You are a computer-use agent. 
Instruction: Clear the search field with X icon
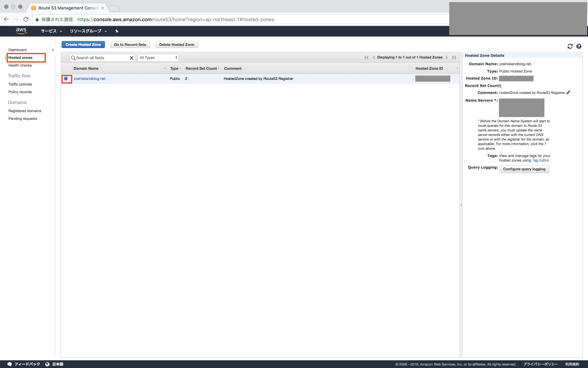(131, 58)
